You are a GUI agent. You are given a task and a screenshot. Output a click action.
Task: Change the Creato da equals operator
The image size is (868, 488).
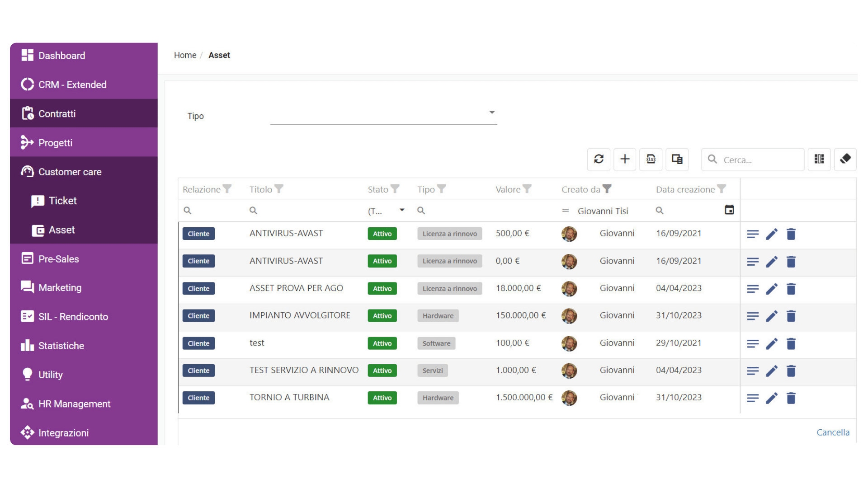(x=565, y=211)
